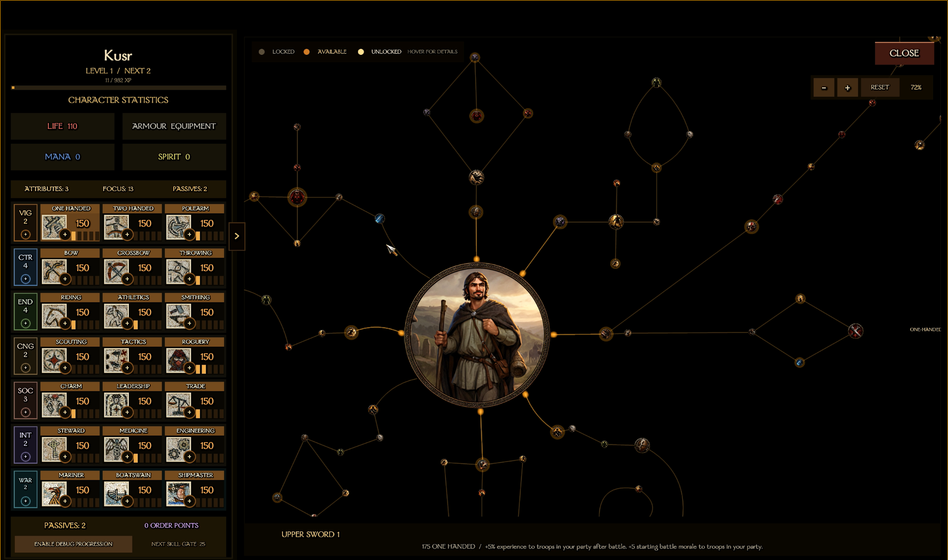Select the Boatswain skill icon
Viewport: 948px width, 560px height.
point(116,493)
